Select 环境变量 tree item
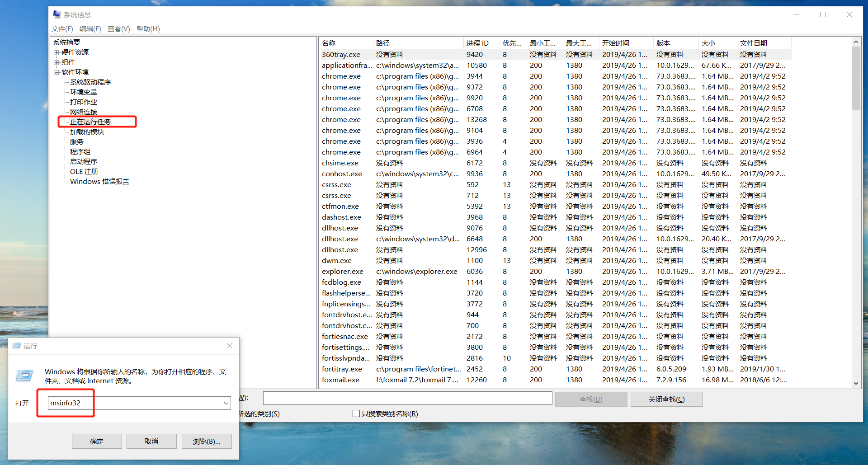 coord(84,92)
